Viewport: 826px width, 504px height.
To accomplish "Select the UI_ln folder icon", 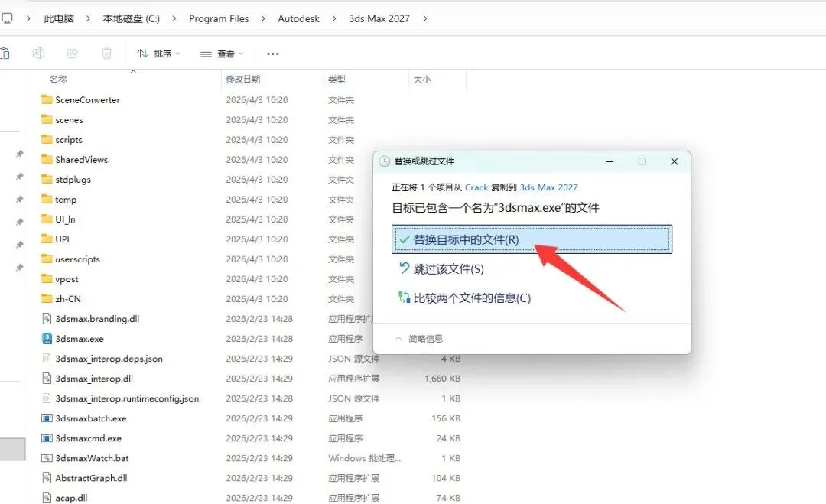I will point(47,219).
